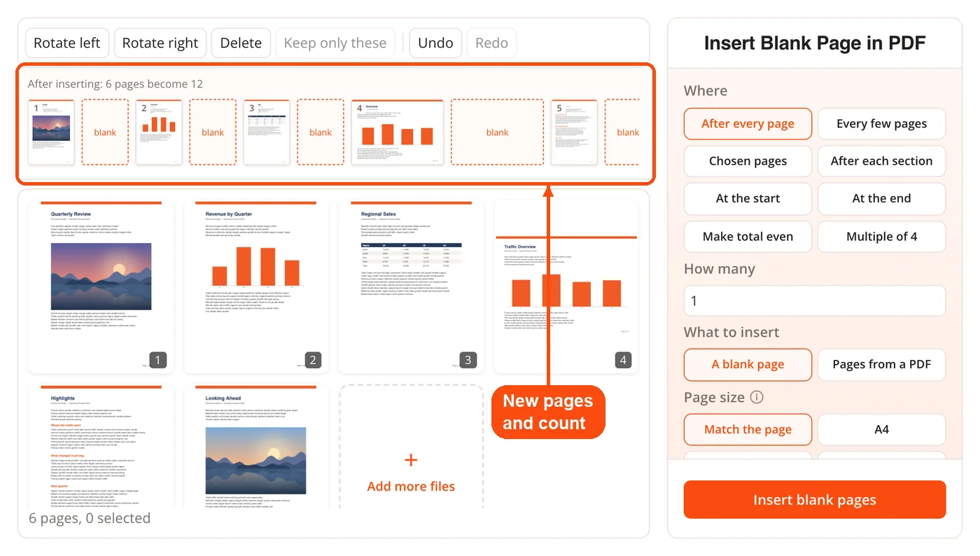This screenshot has height=556, width=980.
Task: Select the Regional Sales page thumbnail
Action: point(411,287)
